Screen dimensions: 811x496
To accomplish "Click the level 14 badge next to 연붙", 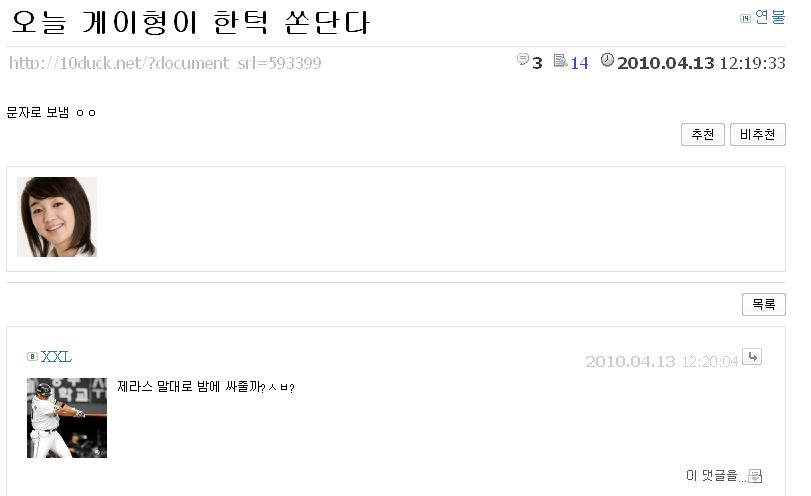I will point(745,19).
